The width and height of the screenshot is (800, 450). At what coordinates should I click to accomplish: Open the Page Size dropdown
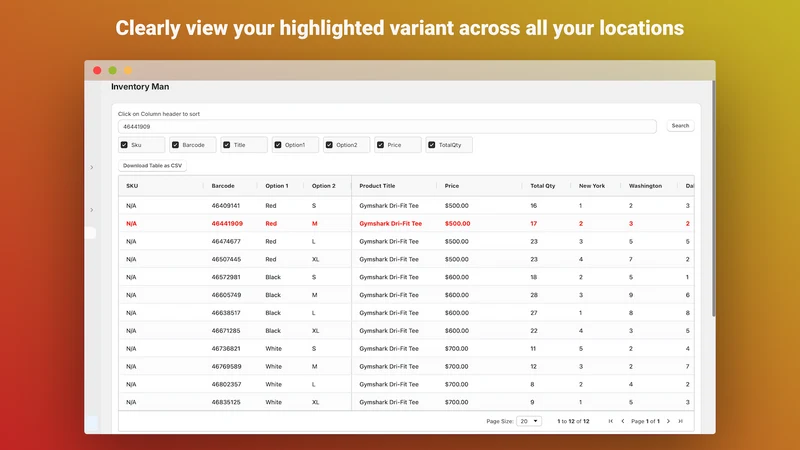pos(529,421)
